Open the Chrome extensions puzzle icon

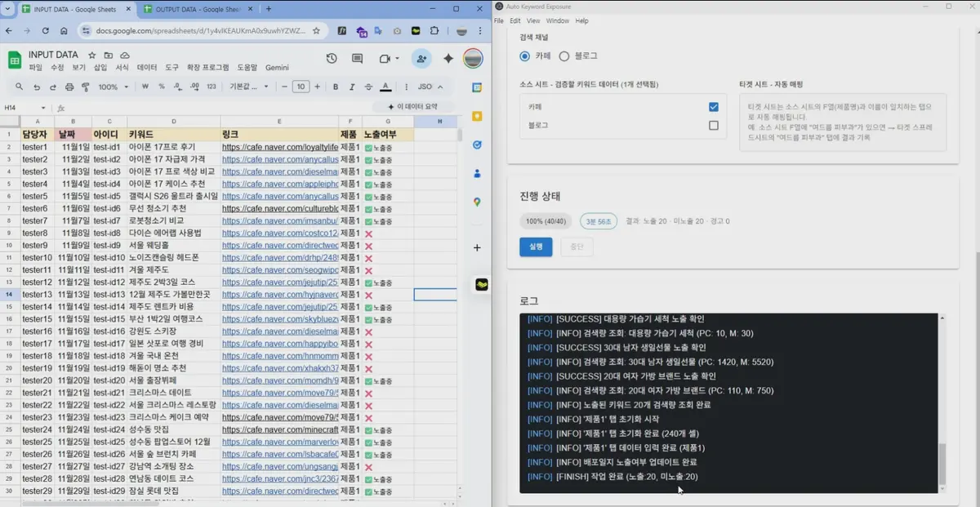click(x=434, y=31)
